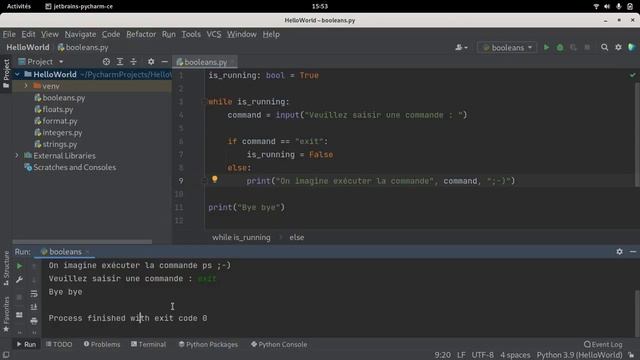Expand External Libraries in the project tree
Screen dimensions: 640x360
(x=17, y=156)
